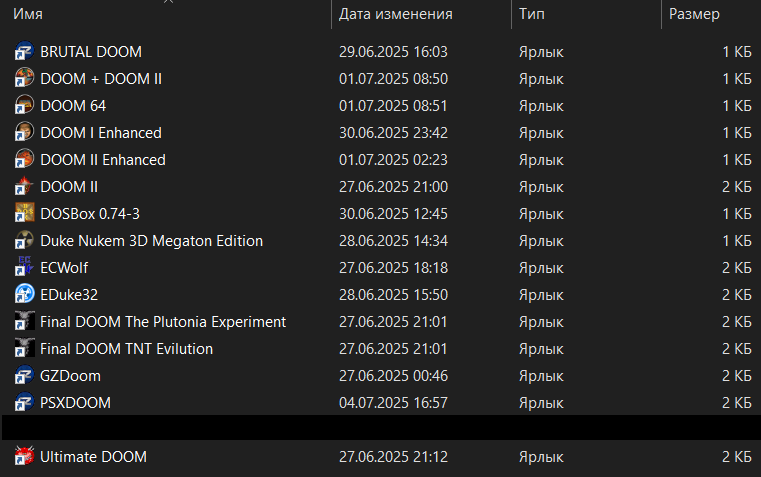Click the DOOM + DOOM II file name
Screen dimensions: 761x477
pyautogui.click(x=101, y=79)
